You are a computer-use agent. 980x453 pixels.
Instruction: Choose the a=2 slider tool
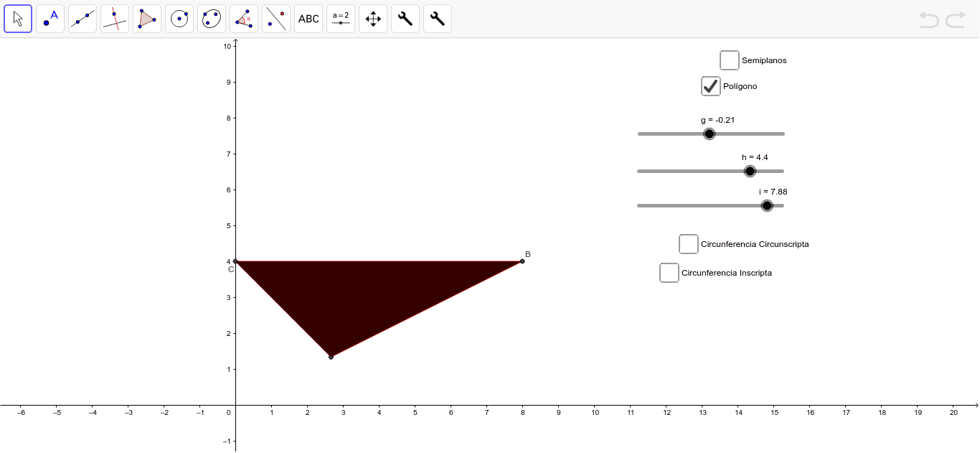341,19
